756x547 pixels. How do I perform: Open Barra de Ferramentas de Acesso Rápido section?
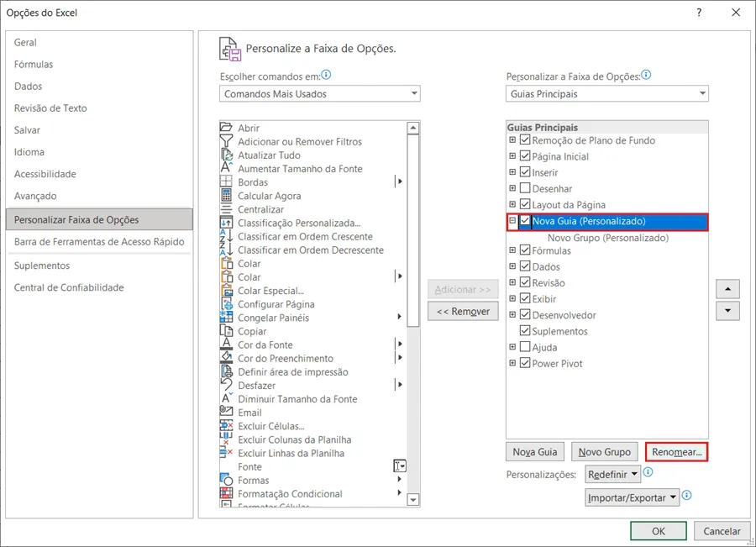click(99, 242)
